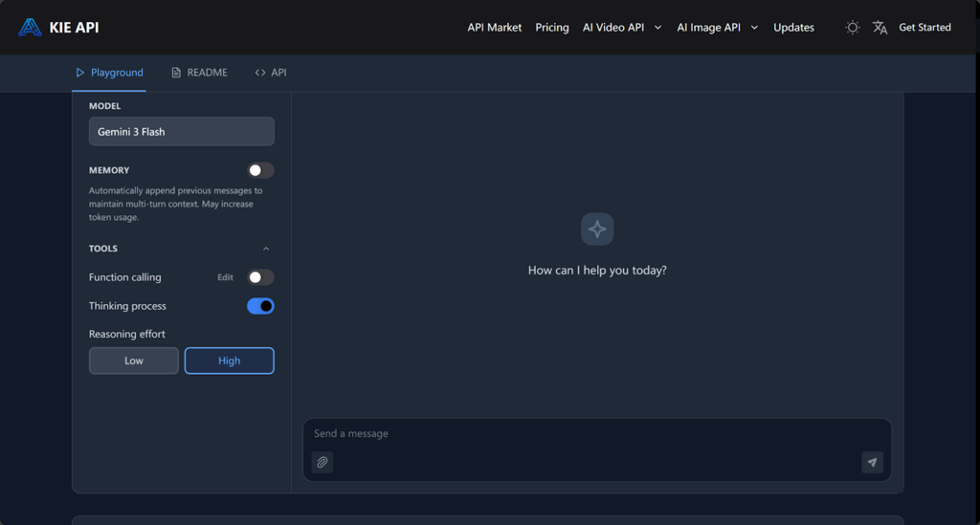Click the paperclip attachment icon
The image size is (980, 525).
(x=323, y=463)
